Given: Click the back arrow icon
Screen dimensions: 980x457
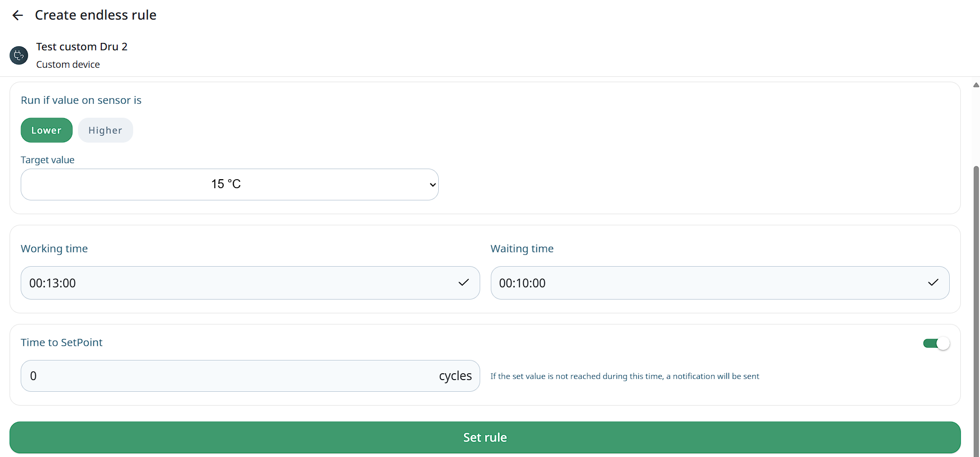Looking at the screenshot, I should (18, 15).
